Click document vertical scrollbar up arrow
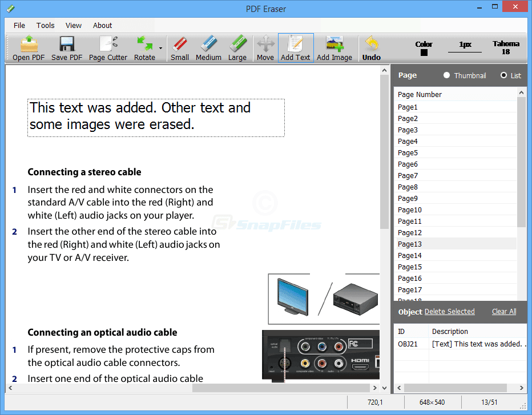Viewport: 532px width, 415px height. [384, 70]
